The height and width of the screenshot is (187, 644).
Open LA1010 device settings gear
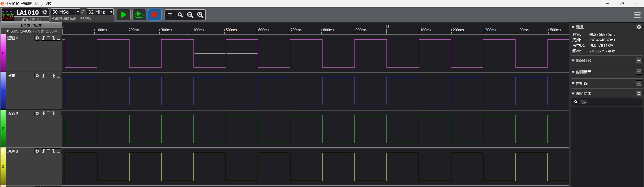tap(45, 12)
